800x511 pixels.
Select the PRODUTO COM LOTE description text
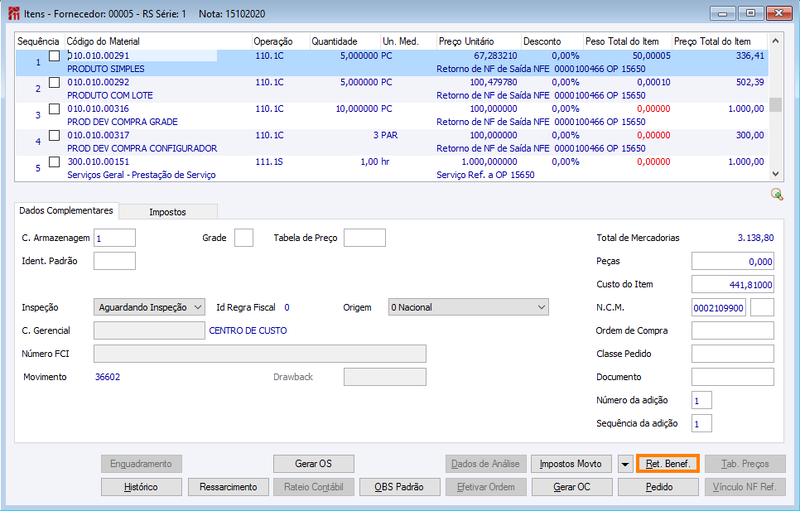(110, 95)
